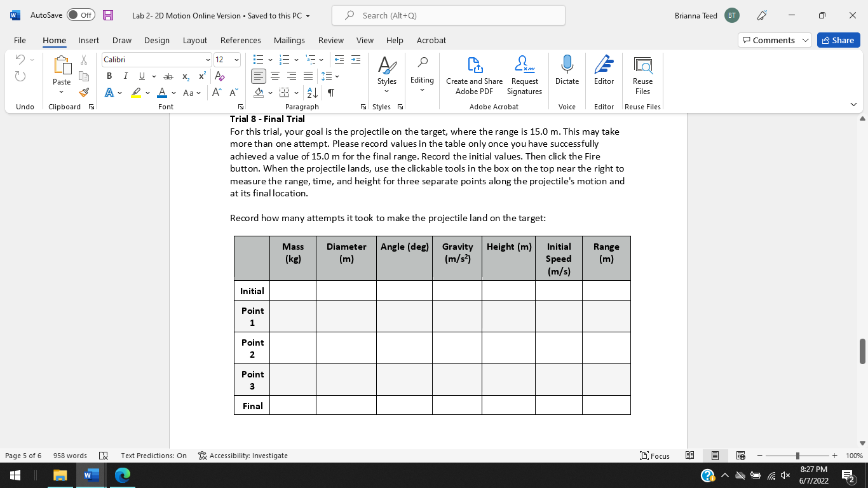Screen dimensions: 868x488
Task: Click the Share button
Action: 838,39
